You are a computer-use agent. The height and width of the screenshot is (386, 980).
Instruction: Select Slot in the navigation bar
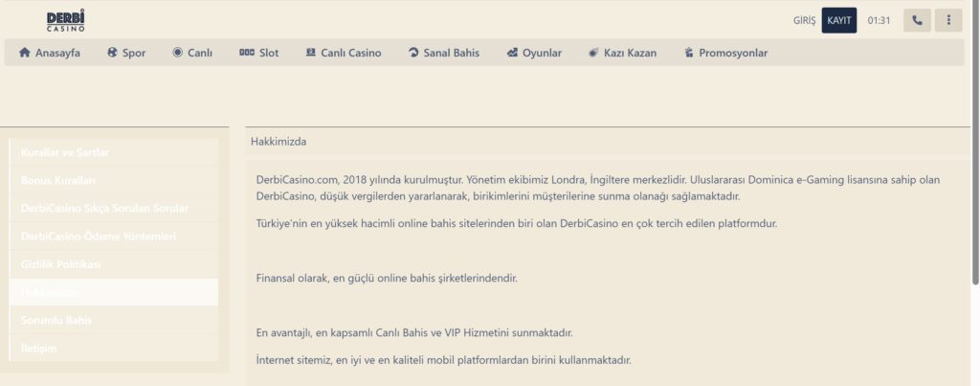click(258, 53)
